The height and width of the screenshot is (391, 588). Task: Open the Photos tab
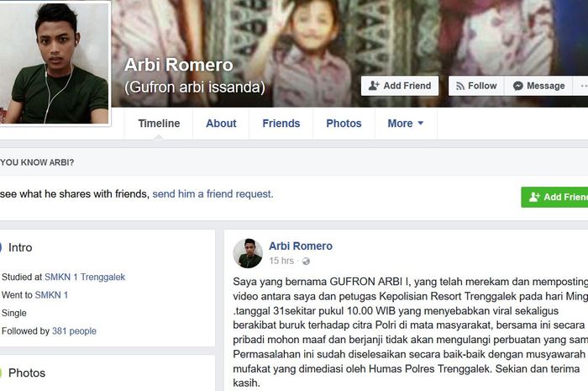[x=344, y=124]
